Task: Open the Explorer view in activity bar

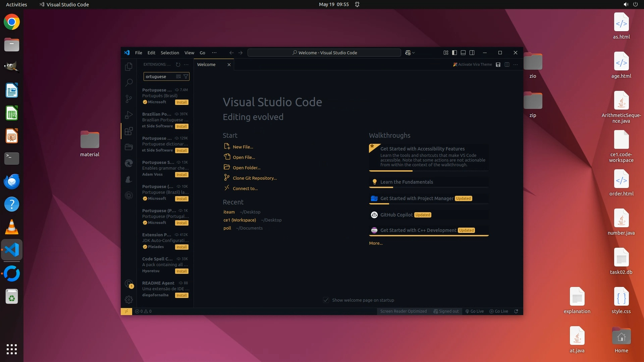Action: click(x=129, y=67)
